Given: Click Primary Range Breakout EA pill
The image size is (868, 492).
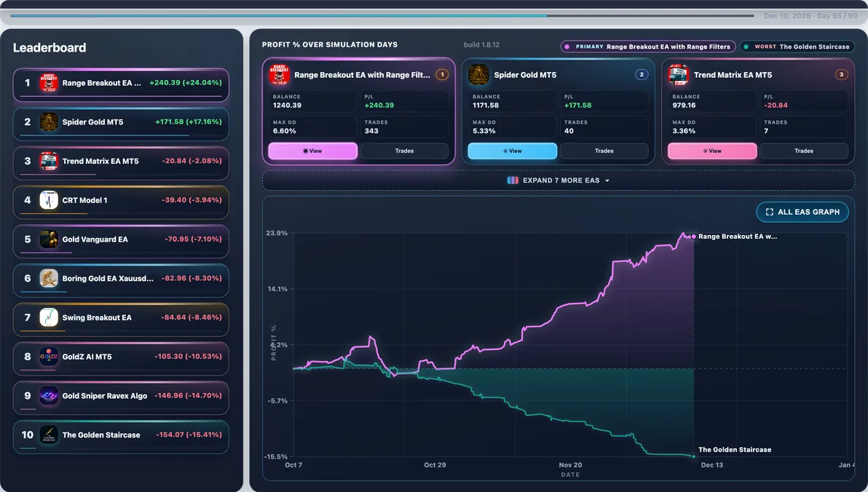Looking at the screenshot, I should (647, 47).
